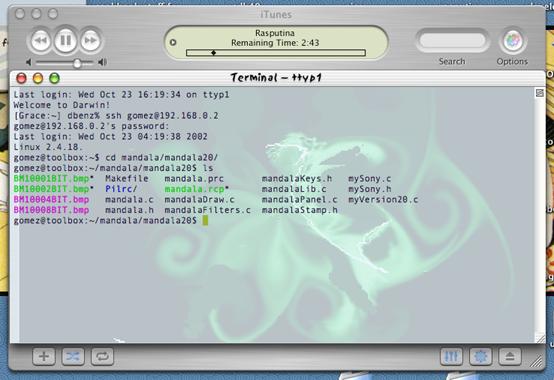This screenshot has height=380, width=554.
Task: Click the Terminal resize corner grip
Action: click(541, 339)
